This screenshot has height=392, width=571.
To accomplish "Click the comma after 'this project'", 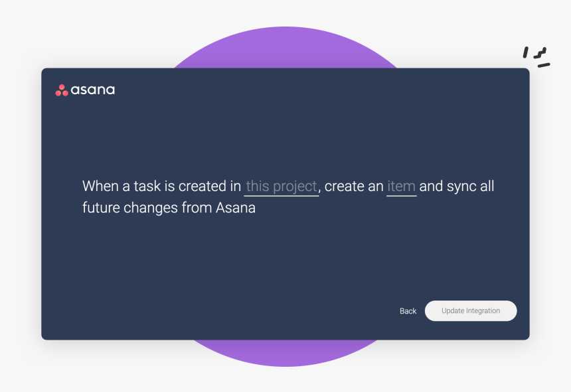I will (320, 189).
